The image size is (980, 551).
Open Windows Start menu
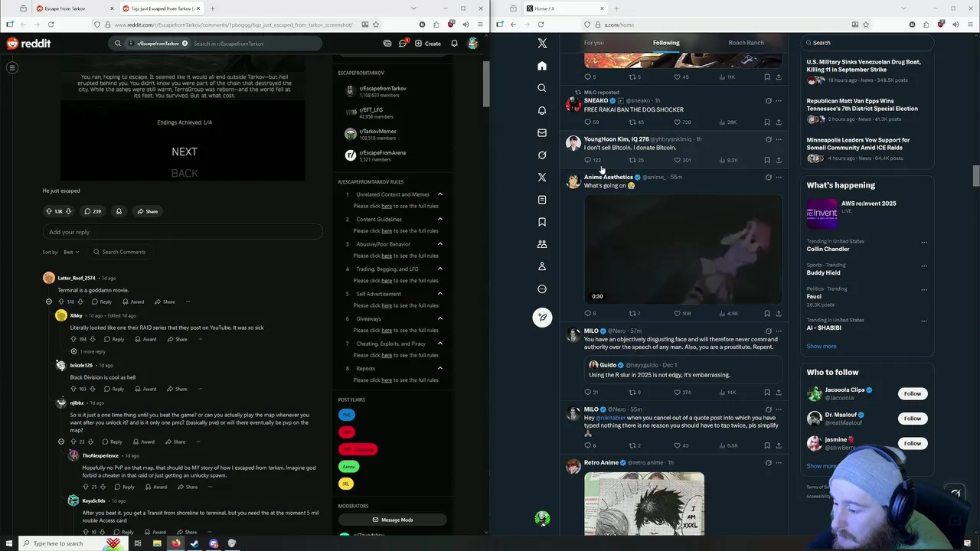tap(9, 543)
